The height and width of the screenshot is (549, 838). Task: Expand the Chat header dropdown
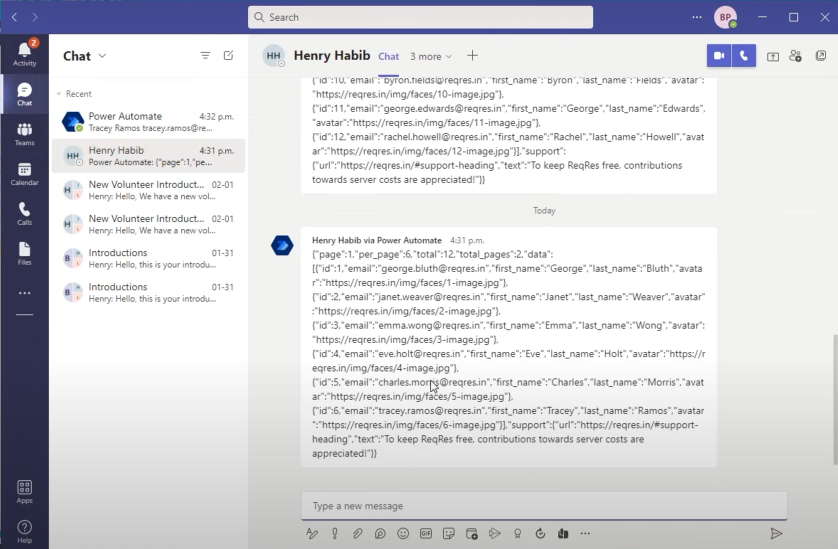tap(103, 56)
